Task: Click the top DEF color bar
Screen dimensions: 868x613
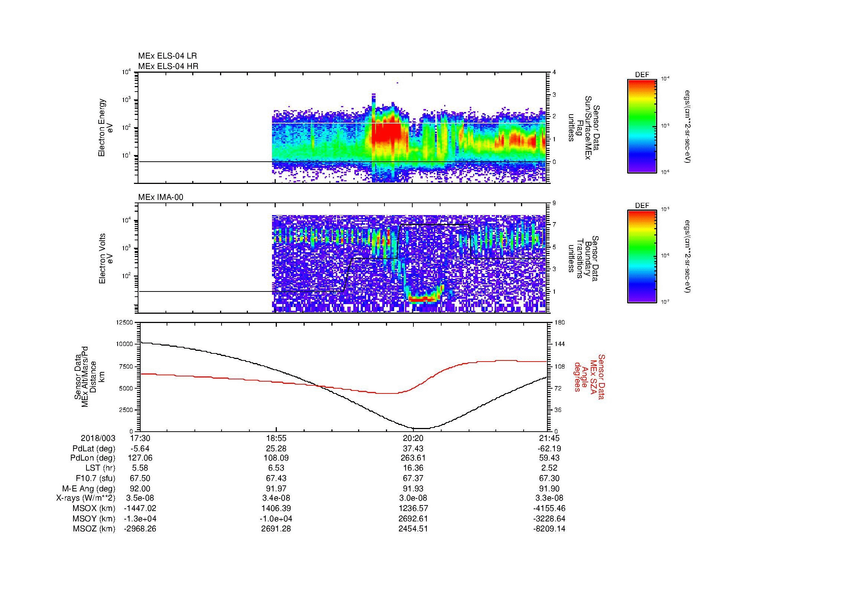Action: point(642,126)
